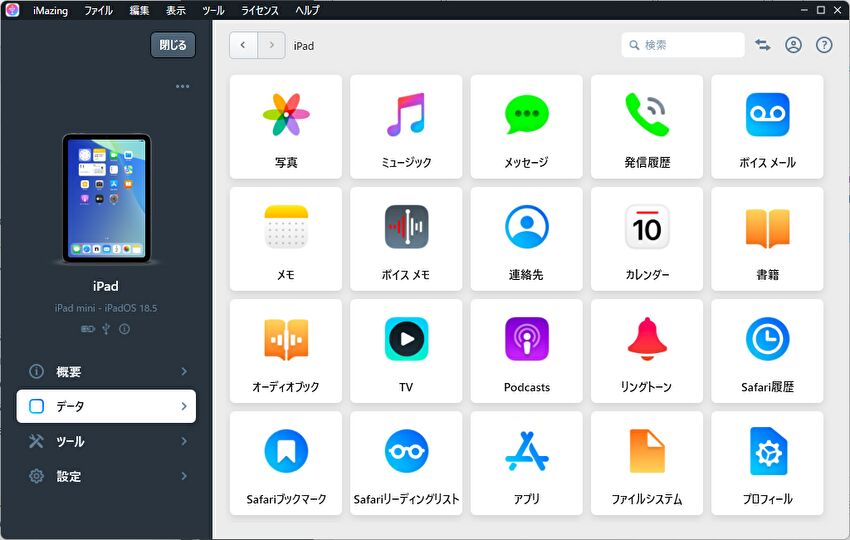Open the 発信履歴 call history tile
The image size is (850, 540).
click(647, 127)
